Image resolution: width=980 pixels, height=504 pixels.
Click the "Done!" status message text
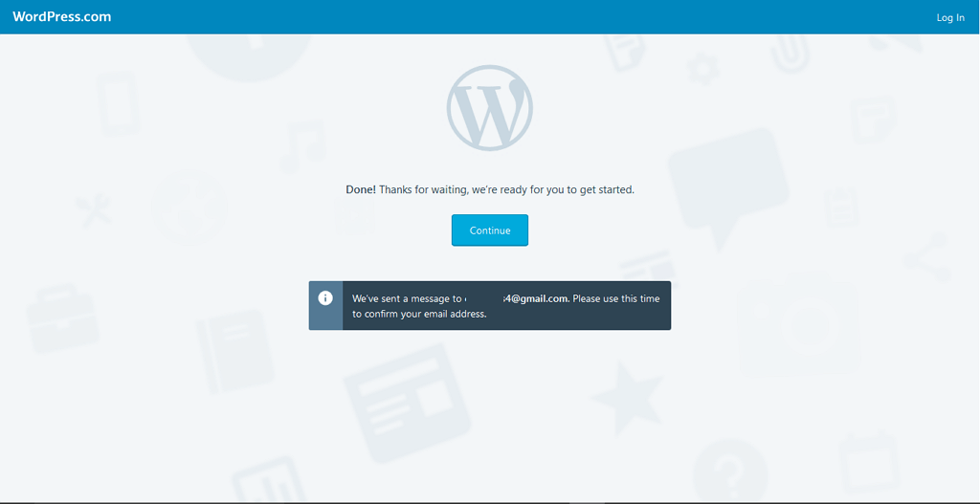click(x=490, y=189)
